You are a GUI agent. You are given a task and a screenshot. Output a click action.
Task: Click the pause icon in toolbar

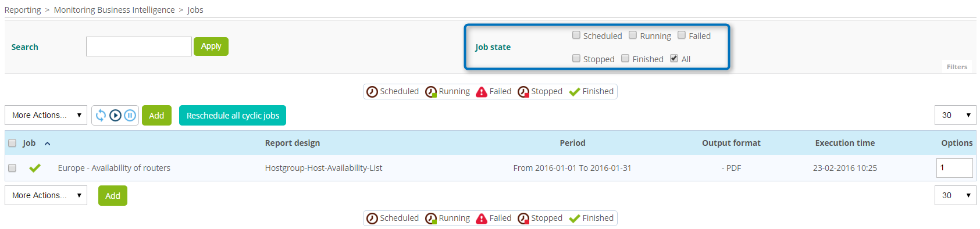point(130,115)
